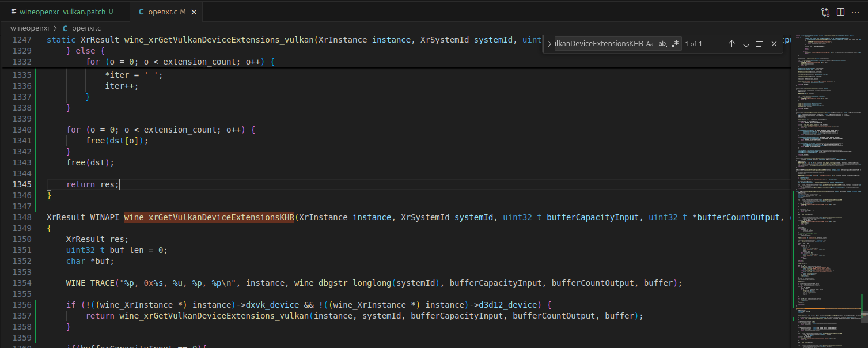Click the '1 of 1' match count label
Screen dimensions: 868x348
pos(693,44)
